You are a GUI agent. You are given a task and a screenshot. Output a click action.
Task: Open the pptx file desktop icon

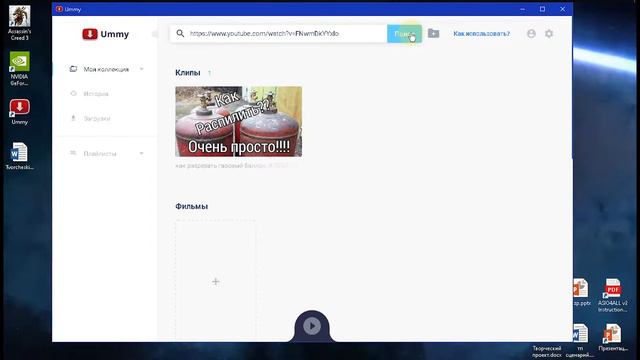(x=581, y=292)
